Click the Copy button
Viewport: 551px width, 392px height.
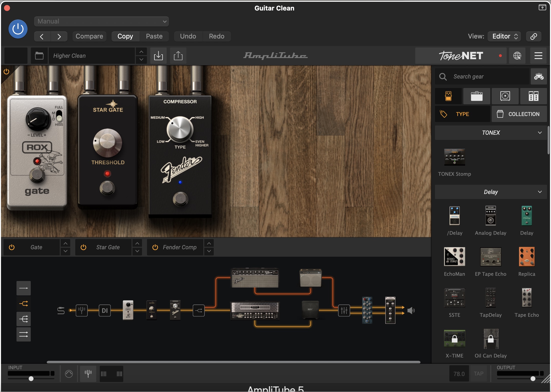tap(125, 36)
